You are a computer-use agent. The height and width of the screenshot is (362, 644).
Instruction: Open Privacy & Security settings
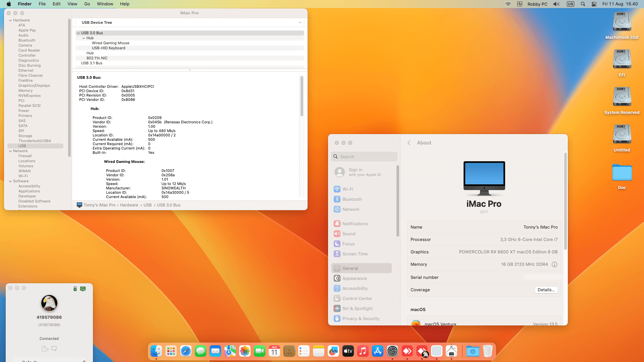point(362,319)
